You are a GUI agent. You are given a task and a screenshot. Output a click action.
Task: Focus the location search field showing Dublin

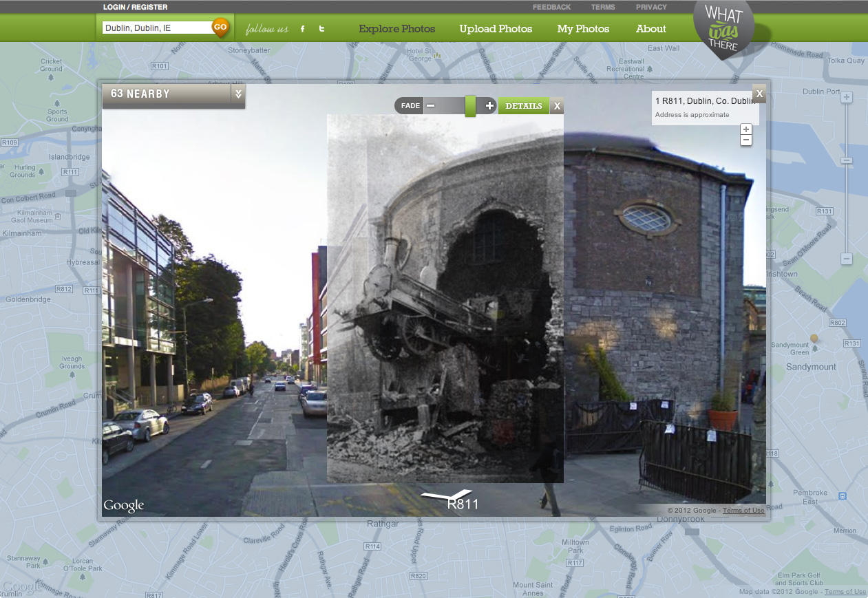pyautogui.click(x=157, y=28)
